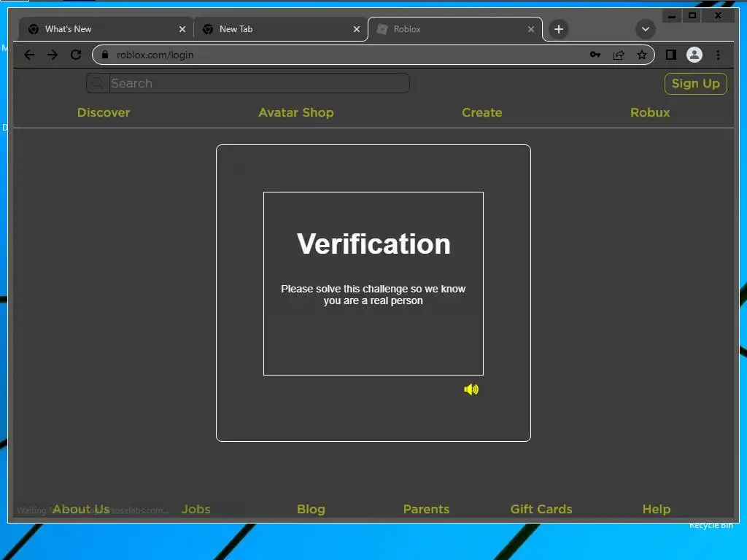Viewport: 747px width, 560px height.
Task: Play the audio challenge speaker icon
Action: click(471, 389)
